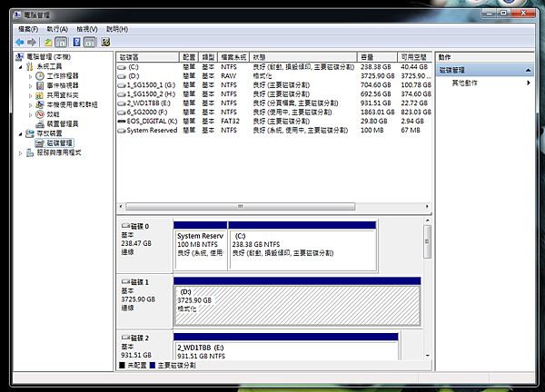This screenshot has height=392, width=545.
Task: Select System Reserved volume icon in list
Action: [122, 131]
